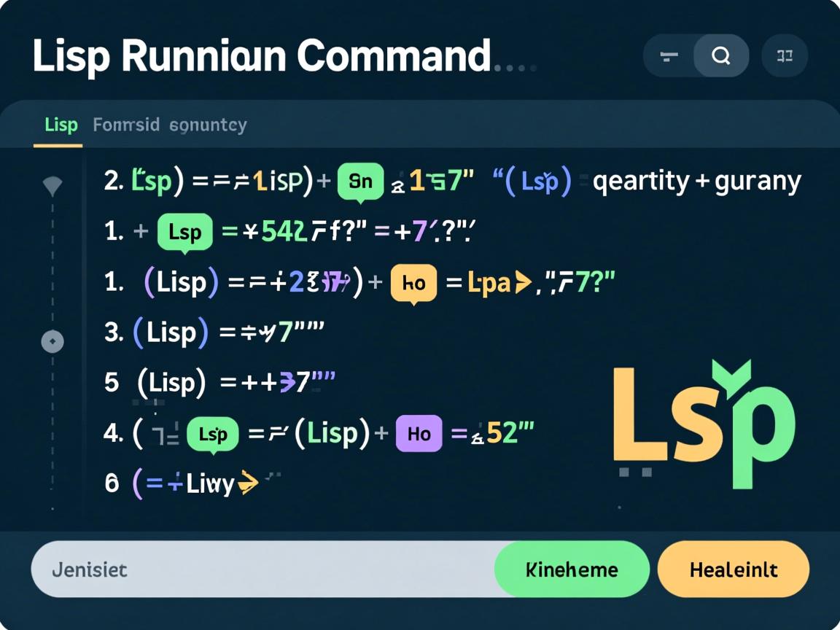Select the green Sn badge in step 2
Image resolution: width=840 pixels, height=630 pixels.
[x=360, y=181]
